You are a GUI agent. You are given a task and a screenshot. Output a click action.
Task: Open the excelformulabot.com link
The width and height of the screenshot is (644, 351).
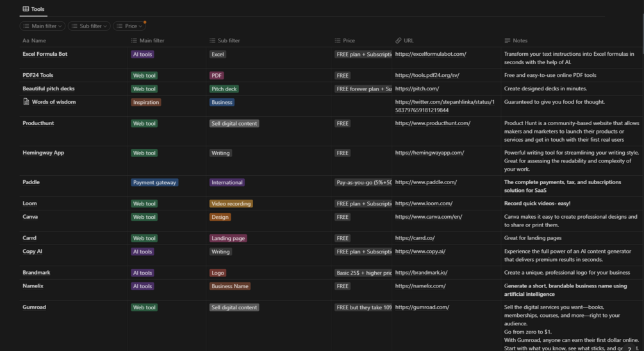click(x=431, y=54)
